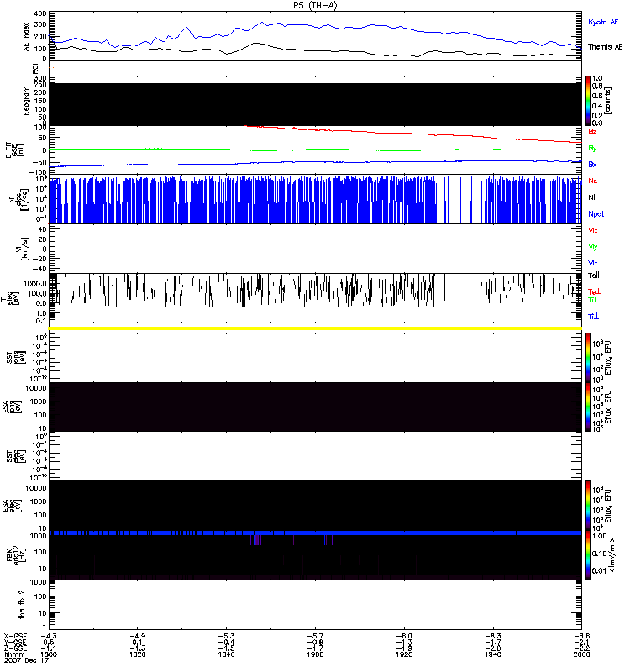Select the blue Npot legend label
This screenshot has width=630, height=672.
click(596, 214)
